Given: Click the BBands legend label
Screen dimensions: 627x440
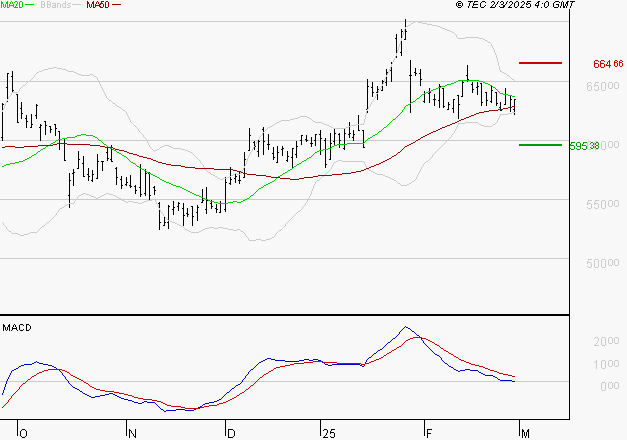Looking at the screenshot, I should tap(56, 5).
